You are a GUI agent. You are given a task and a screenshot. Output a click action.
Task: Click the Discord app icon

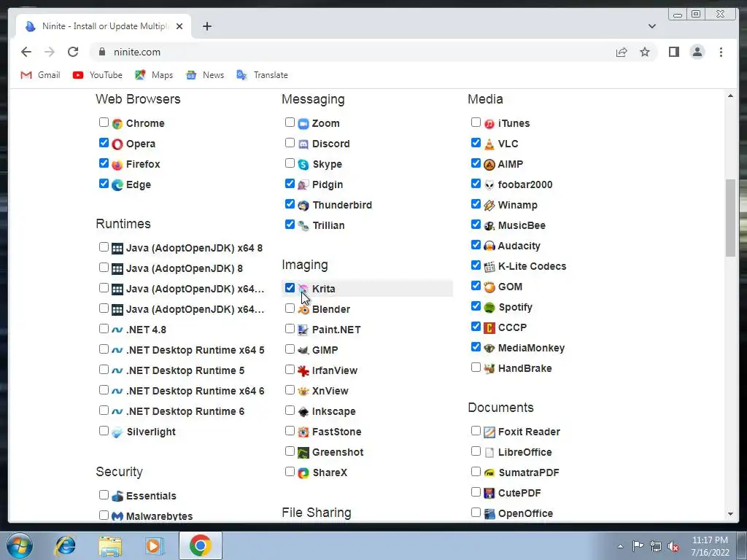[303, 144]
